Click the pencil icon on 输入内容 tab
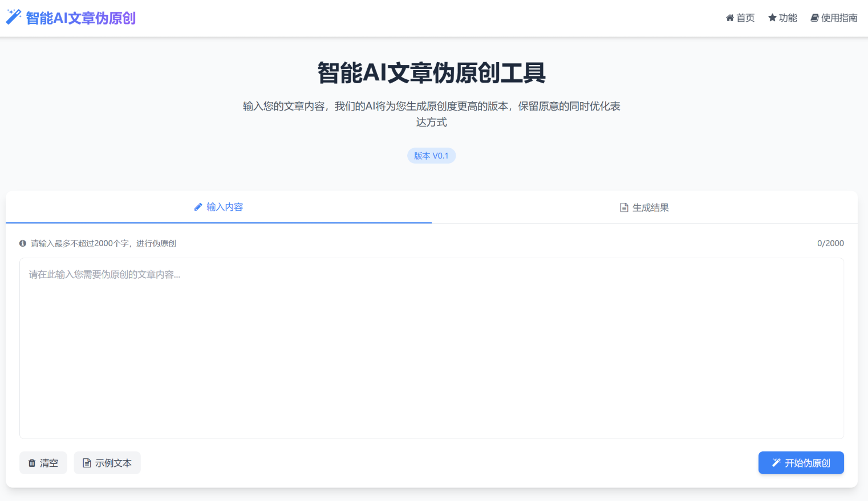Viewport: 868px width, 501px height. pyautogui.click(x=198, y=207)
